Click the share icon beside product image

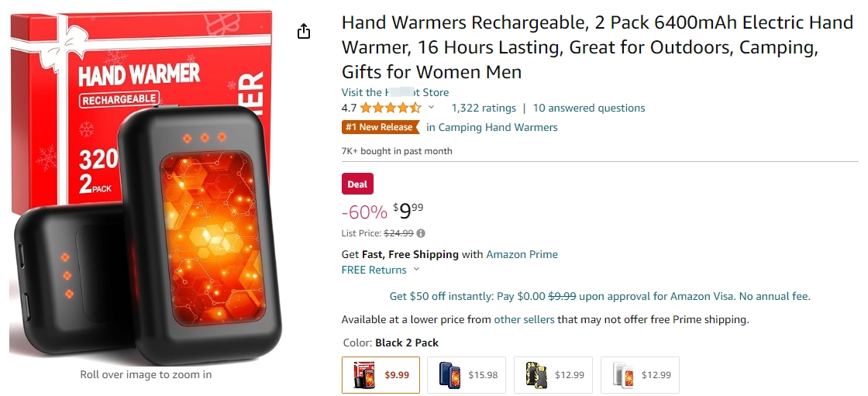coord(304,31)
